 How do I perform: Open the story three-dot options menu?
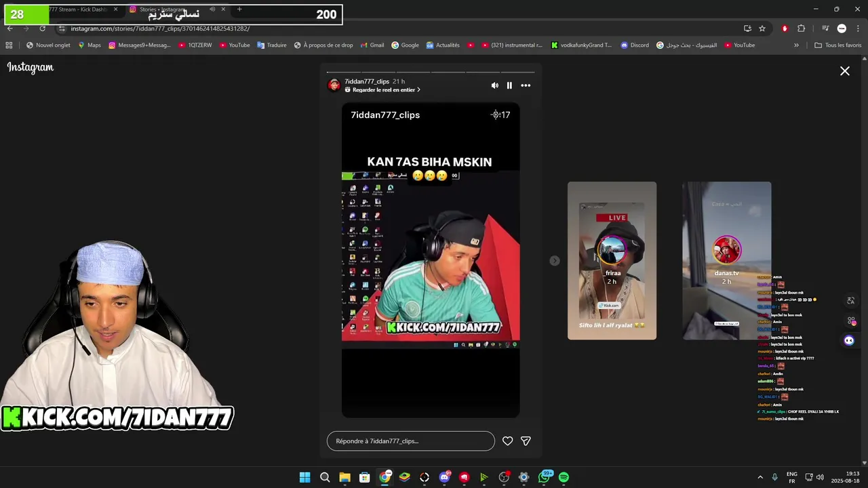[526, 85]
